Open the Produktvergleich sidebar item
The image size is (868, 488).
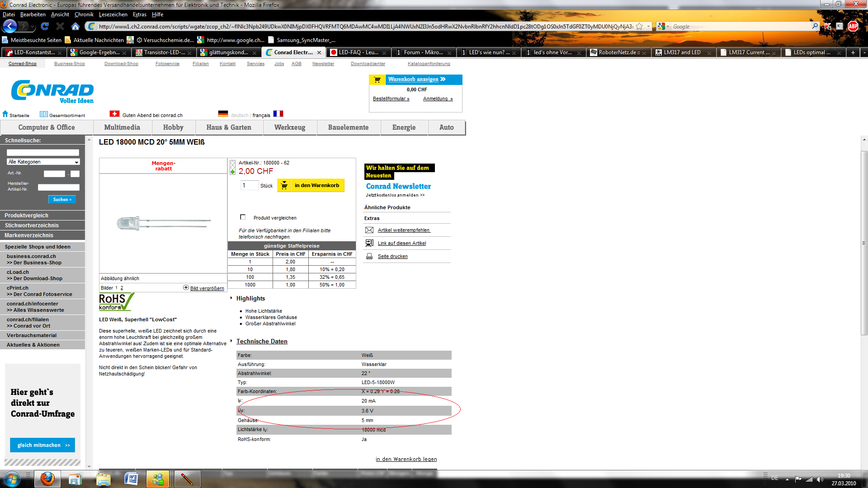pos(42,216)
